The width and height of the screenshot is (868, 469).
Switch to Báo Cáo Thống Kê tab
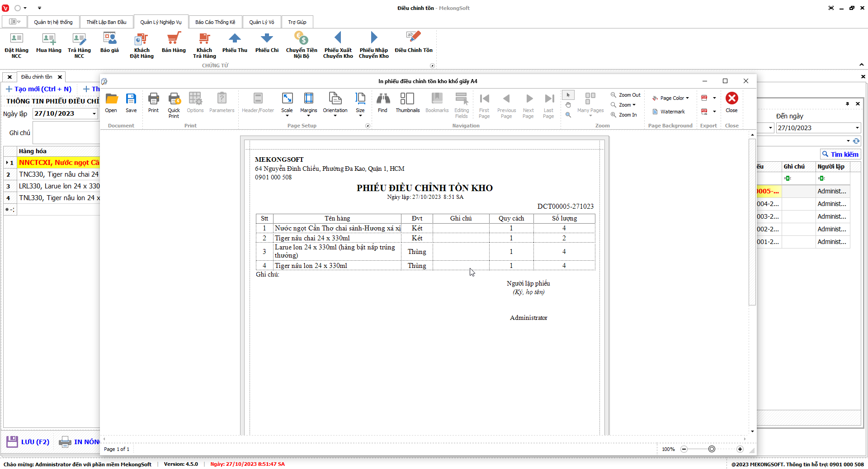coord(215,22)
